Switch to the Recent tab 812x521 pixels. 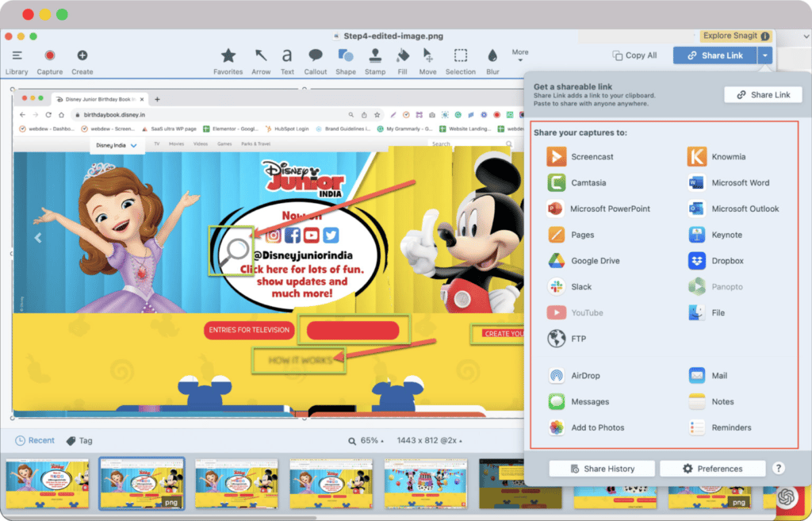pos(35,440)
